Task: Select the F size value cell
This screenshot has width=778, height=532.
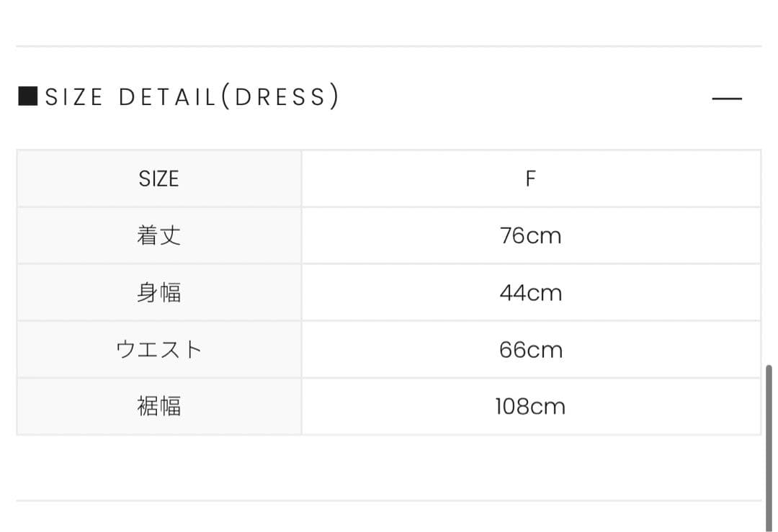Action: click(531, 178)
